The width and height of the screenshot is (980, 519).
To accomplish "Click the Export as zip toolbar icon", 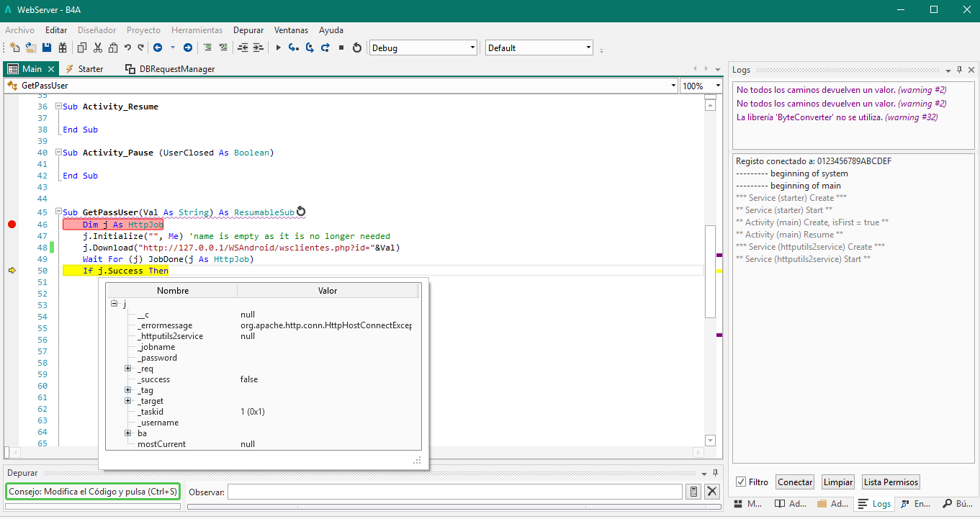I will (x=63, y=48).
